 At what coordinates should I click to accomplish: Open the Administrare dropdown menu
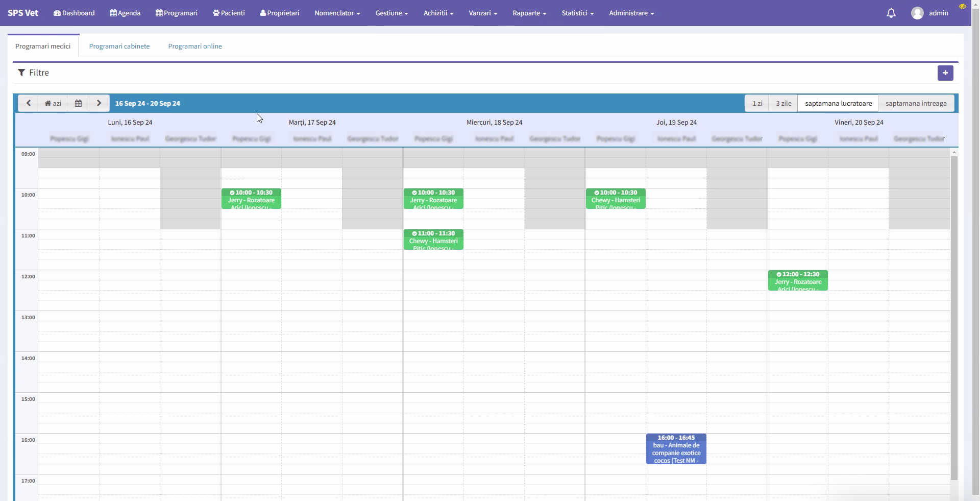click(x=631, y=13)
